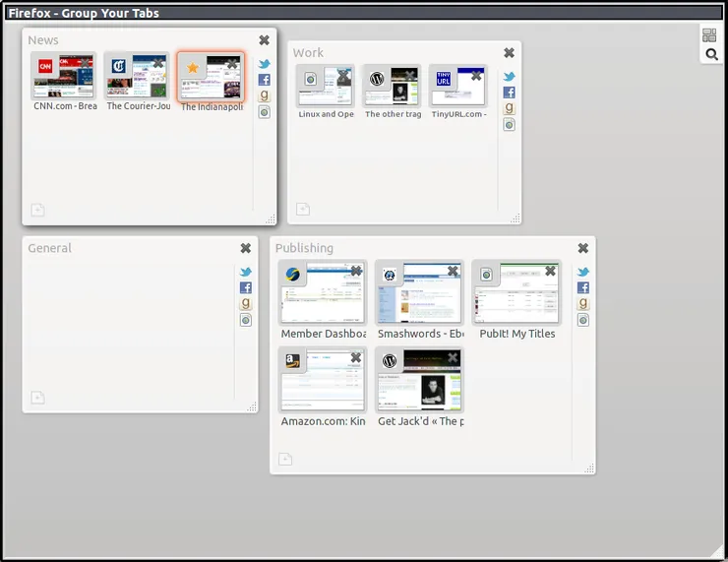The width and height of the screenshot is (728, 562).
Task: Open Amazon.com Kindle tab thumbnail
Action: [x=323, y=380]
